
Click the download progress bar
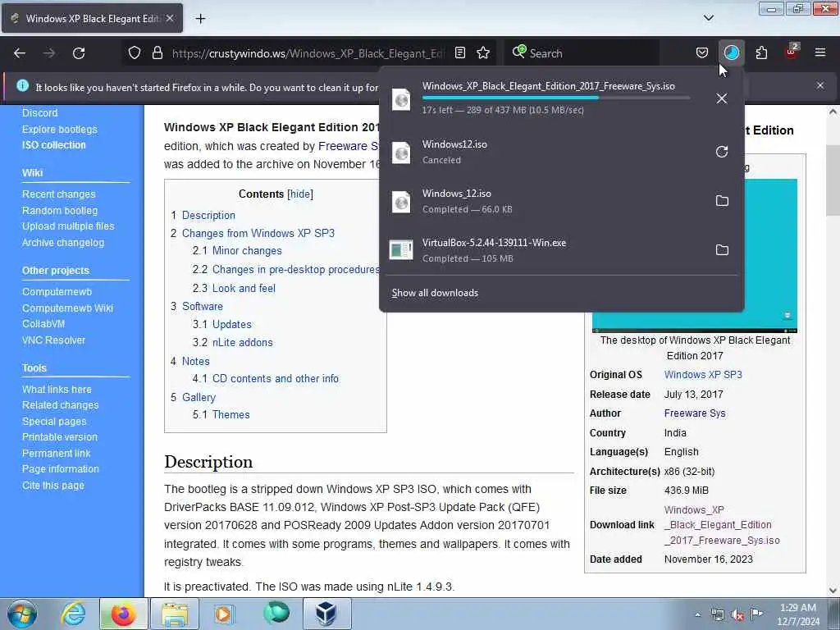point(555,98)
